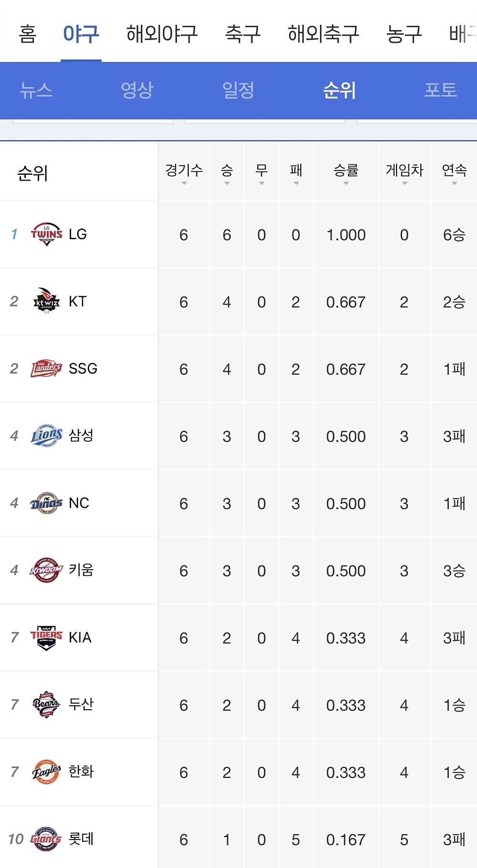
Task: Open the 한화 team name link
Action: coord(81,772)
